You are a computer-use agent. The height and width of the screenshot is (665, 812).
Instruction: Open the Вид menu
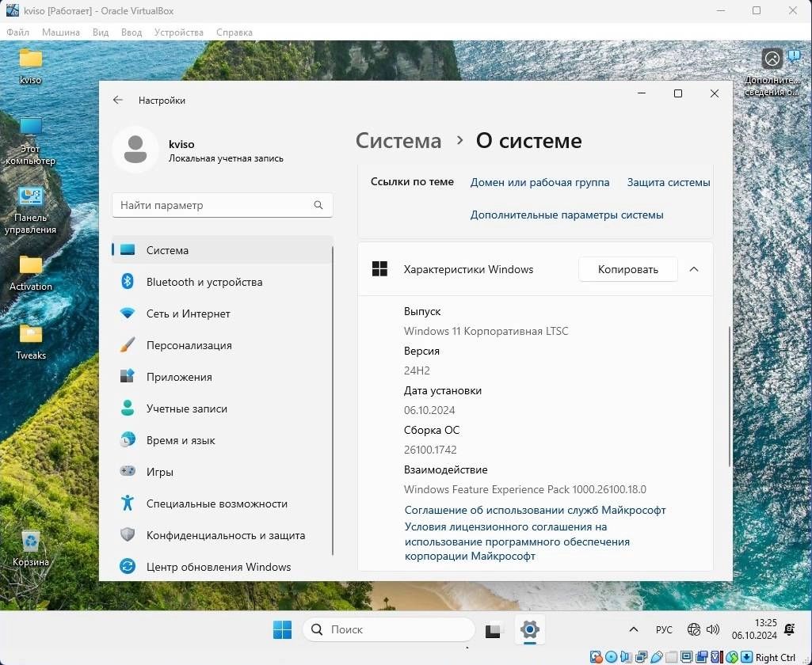[101, 32]
